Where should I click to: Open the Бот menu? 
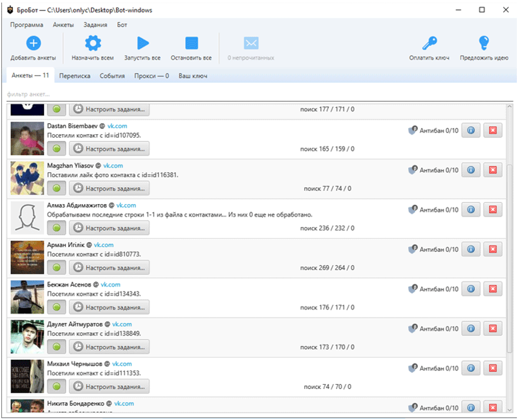[x=122, y=25]
